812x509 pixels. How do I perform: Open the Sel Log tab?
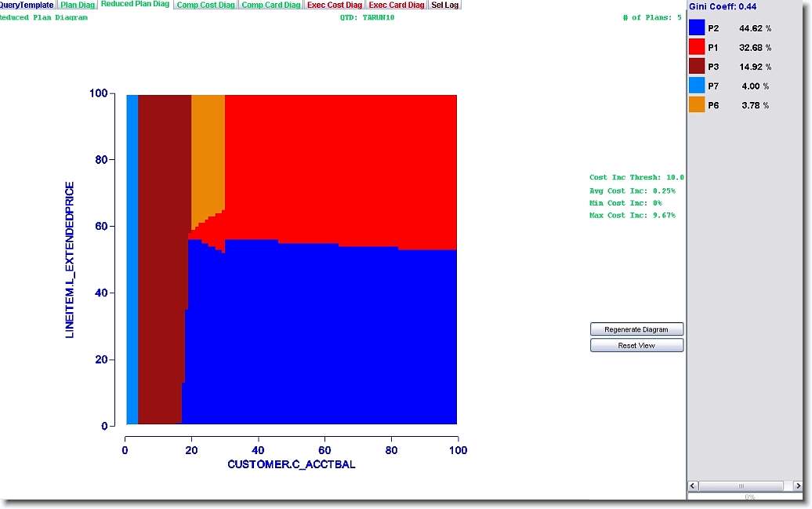click(x=444, y=5)
